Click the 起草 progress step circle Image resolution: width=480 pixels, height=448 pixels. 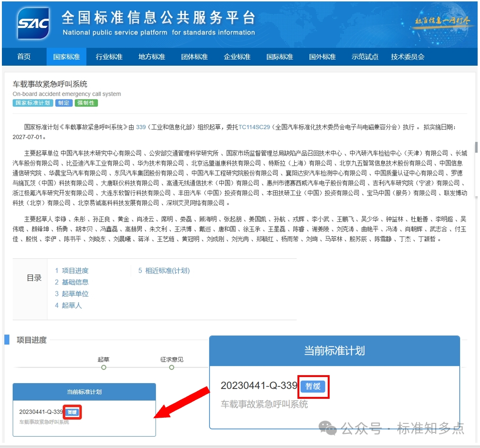104,367
